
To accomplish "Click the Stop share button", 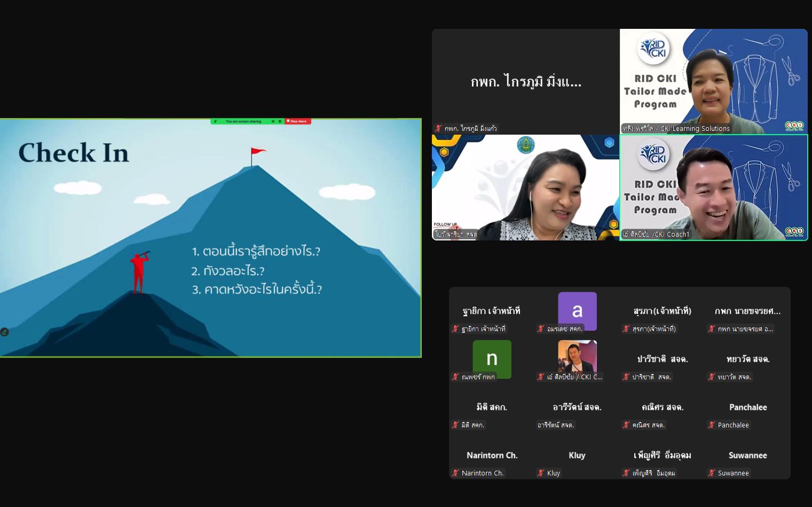I will click(297, 121).
